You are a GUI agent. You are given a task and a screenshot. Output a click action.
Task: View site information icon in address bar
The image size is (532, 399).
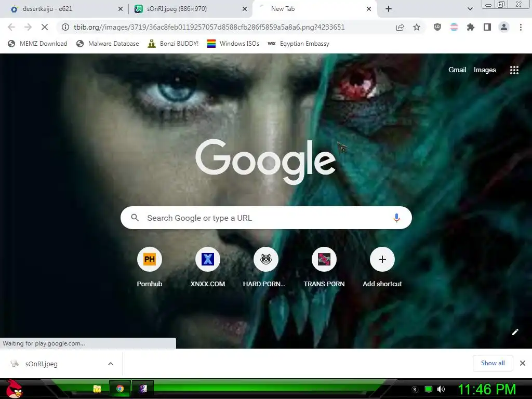[x=65, y=27]
